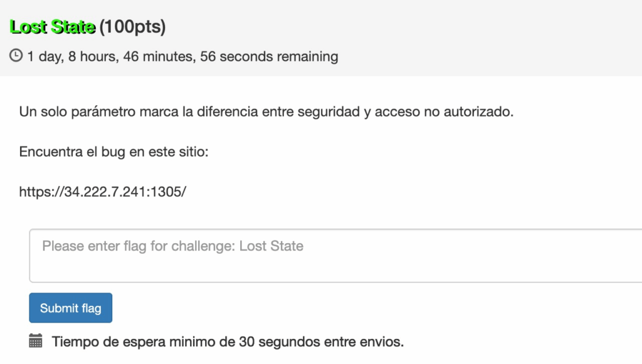Click the '1 day' part of countdown
The height and width of the screenshot is (364, 642).
(44, 57)
